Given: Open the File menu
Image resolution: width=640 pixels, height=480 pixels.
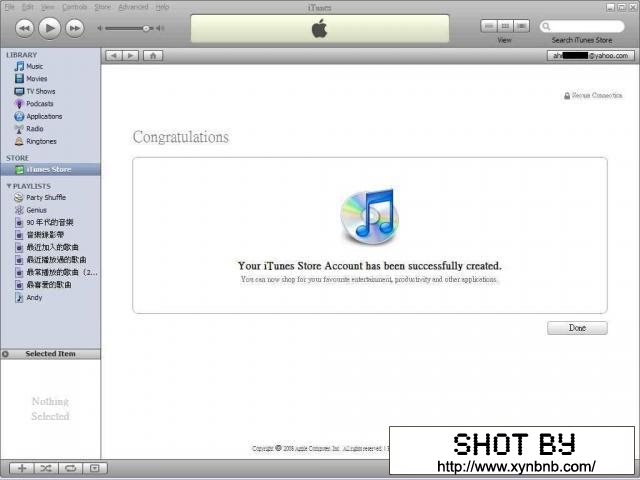Looking at the screenshot, I should coord(9,7).
